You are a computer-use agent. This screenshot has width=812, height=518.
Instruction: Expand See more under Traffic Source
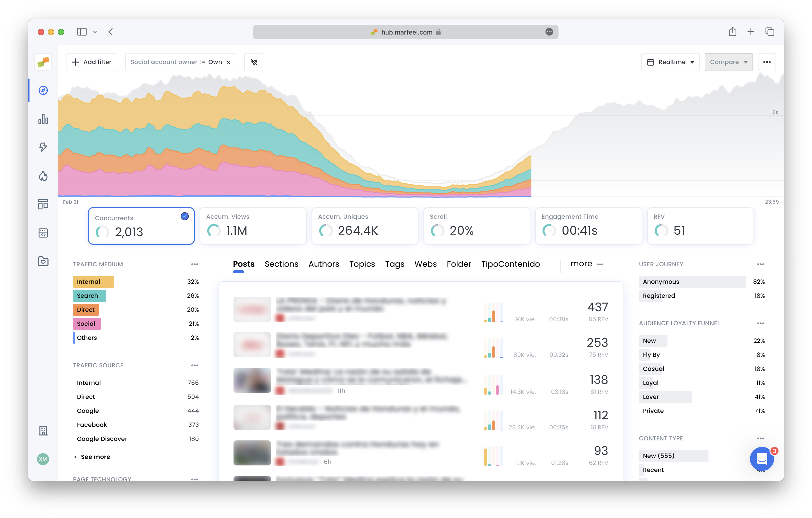click(95, 457)
